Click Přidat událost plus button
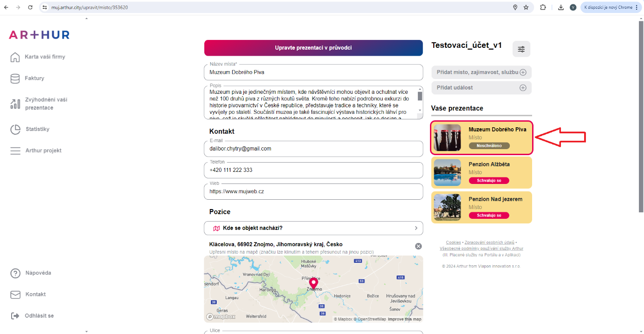The height and width of the screenshot is (334, 644). pyautogui.click(x=523, y=88)
